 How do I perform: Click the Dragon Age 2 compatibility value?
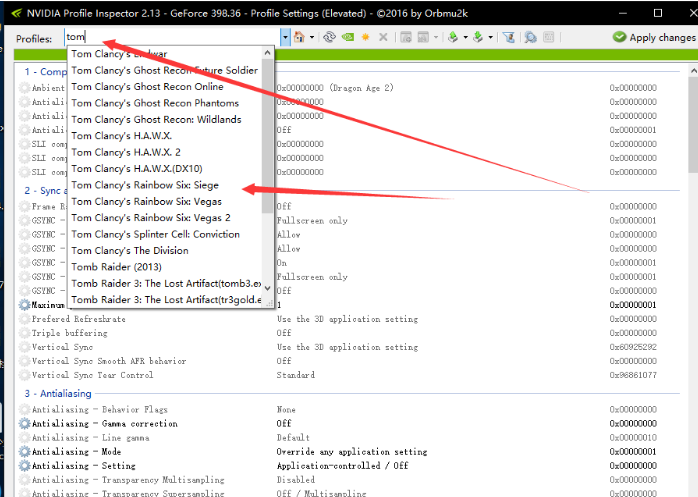[x=335, y=88]
